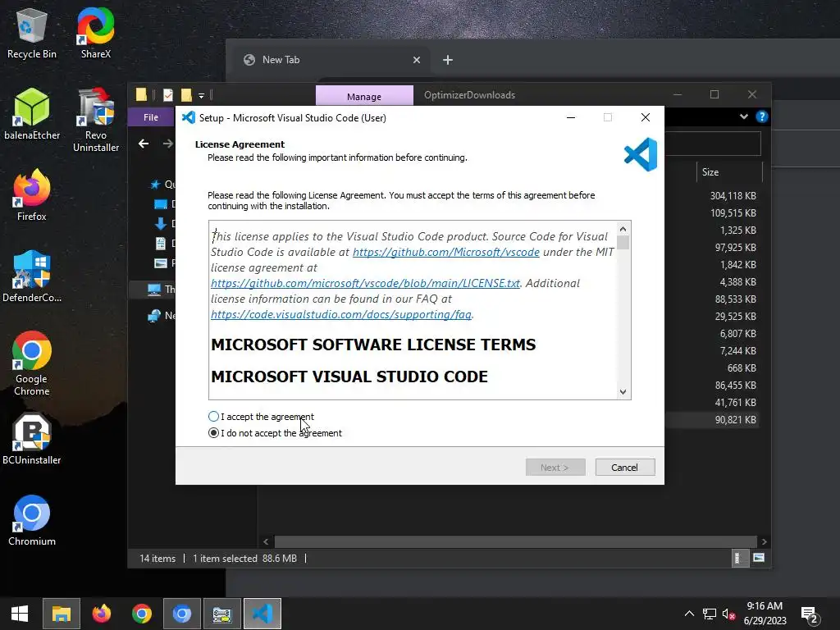This screenshot has height=630, width=840.
Task: Open Revo Uninstaller desktop shortcut
Action: [x=96, y=121]
